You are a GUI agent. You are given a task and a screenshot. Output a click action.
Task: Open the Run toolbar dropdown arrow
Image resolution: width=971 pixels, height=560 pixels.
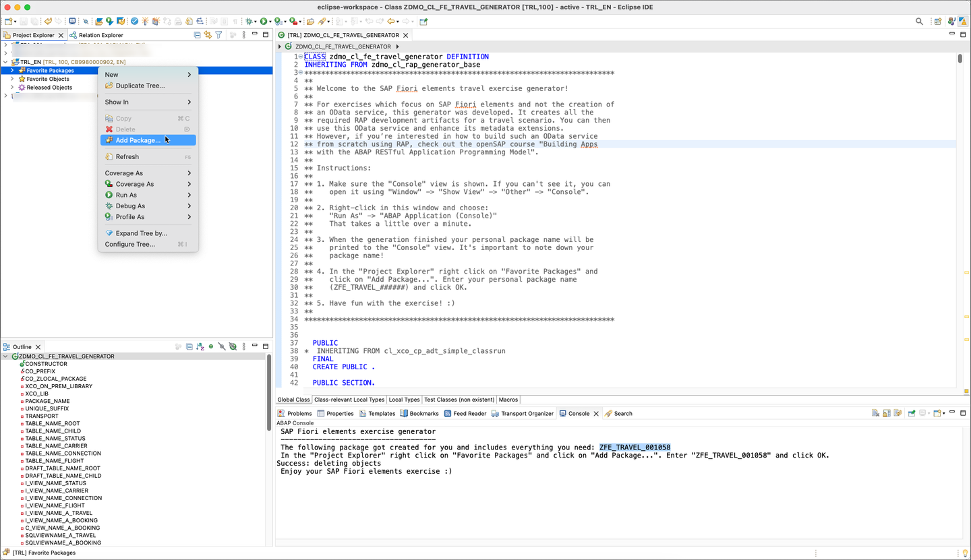(270, 22)
